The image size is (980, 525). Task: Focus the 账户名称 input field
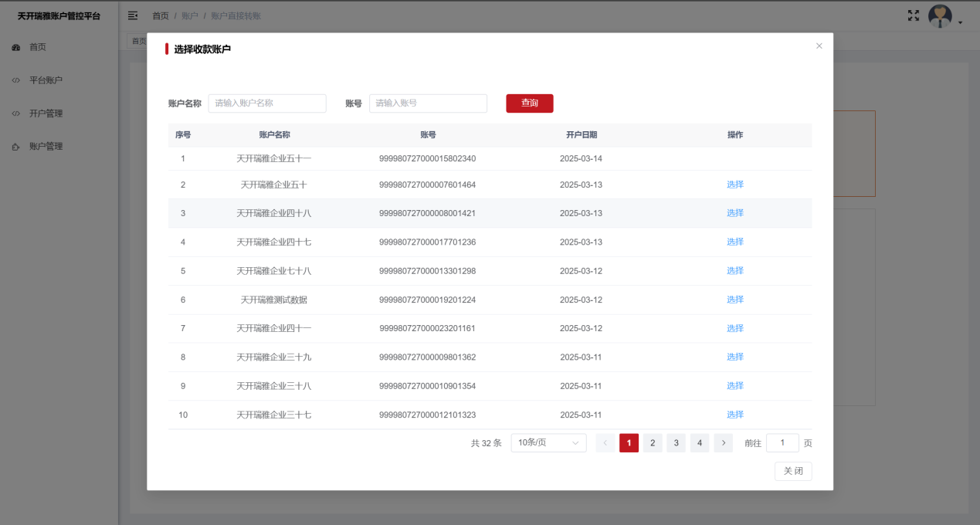coord(267,103)
